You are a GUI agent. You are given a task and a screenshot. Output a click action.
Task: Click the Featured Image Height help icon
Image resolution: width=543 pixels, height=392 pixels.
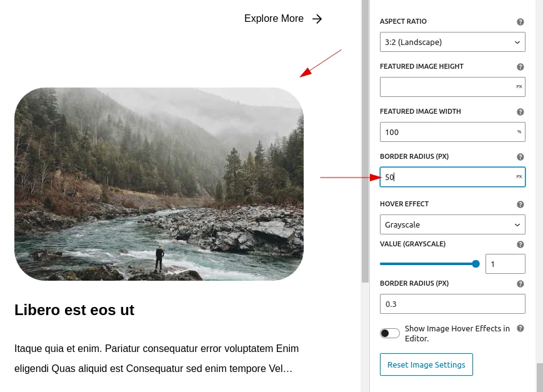pyautogui.click(x=519, y=66)
